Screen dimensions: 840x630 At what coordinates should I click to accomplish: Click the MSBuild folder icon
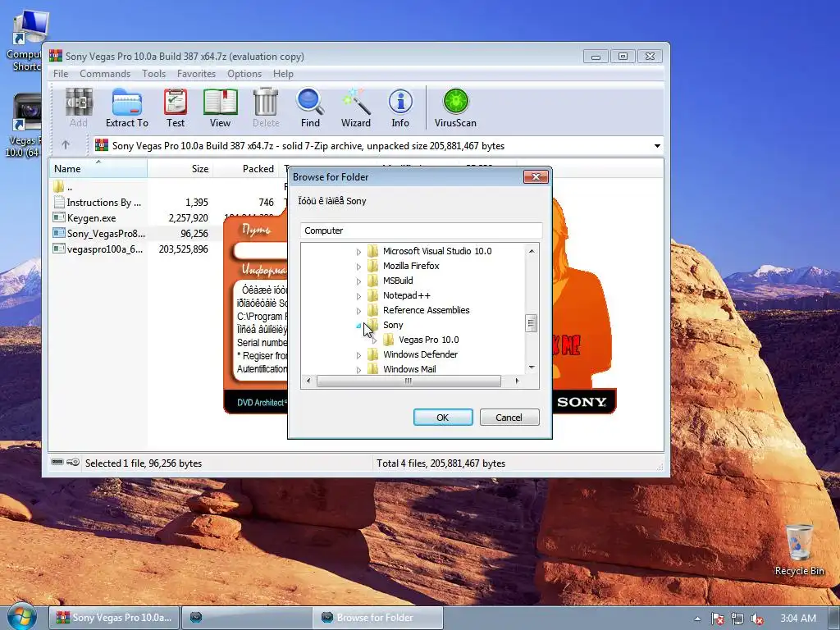click(373, 281)
